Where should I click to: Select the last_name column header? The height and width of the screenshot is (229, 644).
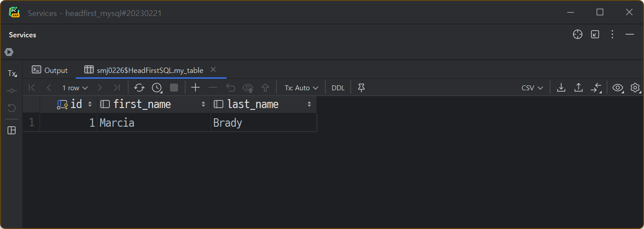(263, 104)
